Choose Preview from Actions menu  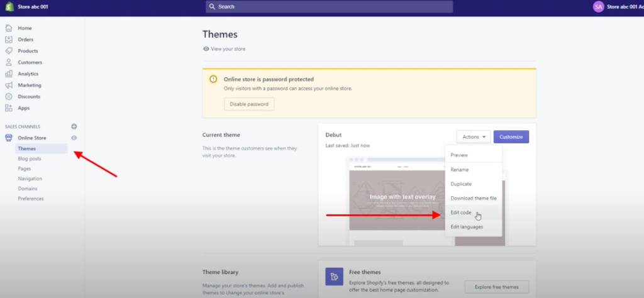click(x=473, y=155)
